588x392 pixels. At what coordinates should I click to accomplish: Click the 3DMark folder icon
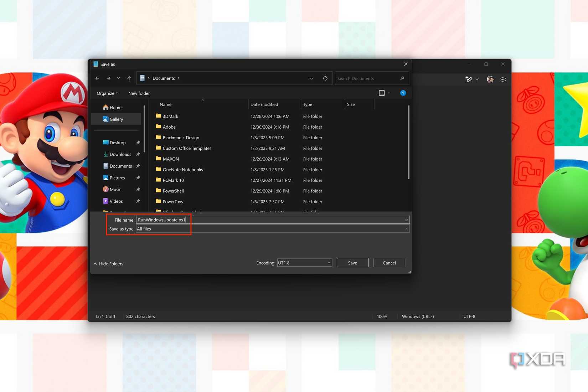tap(159, 116)
